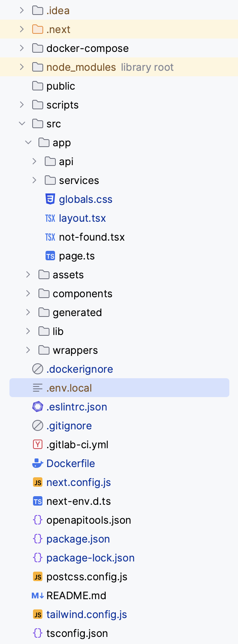Screen dimensions: 238x644
Task: Open tailwind.config.js
Action: coord(86,614)
